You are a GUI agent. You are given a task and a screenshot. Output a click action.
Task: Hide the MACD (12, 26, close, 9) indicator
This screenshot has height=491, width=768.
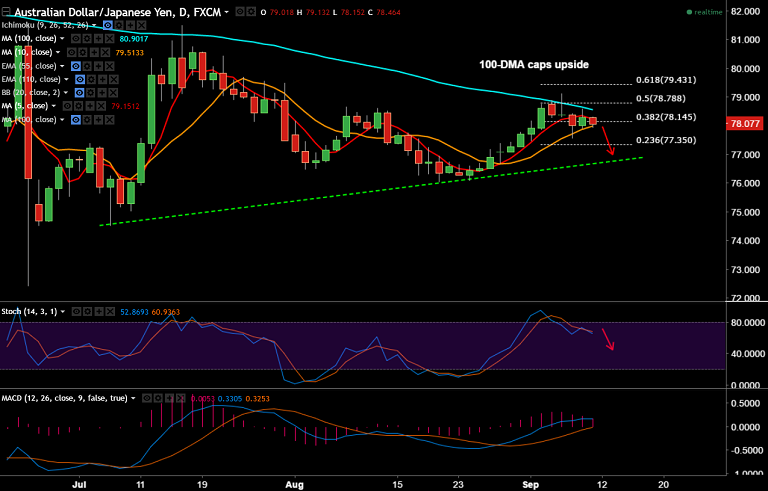[147, 398]
